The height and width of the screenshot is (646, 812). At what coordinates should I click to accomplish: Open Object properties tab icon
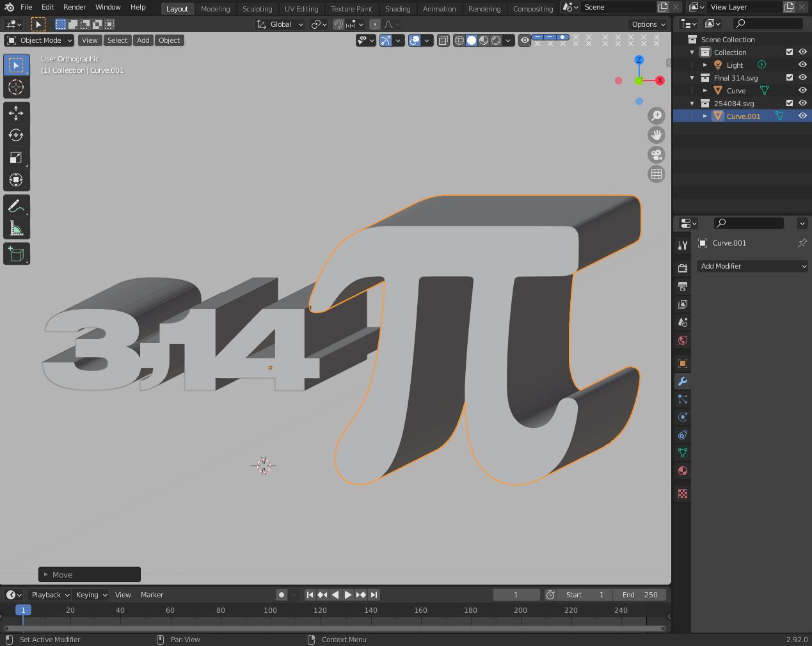[683, 363]
